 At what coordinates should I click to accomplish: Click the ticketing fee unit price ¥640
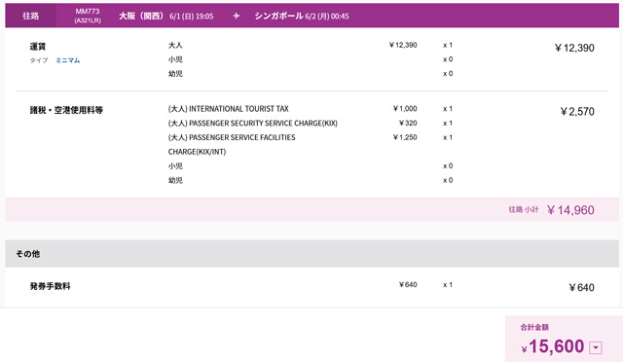point(408,284)
